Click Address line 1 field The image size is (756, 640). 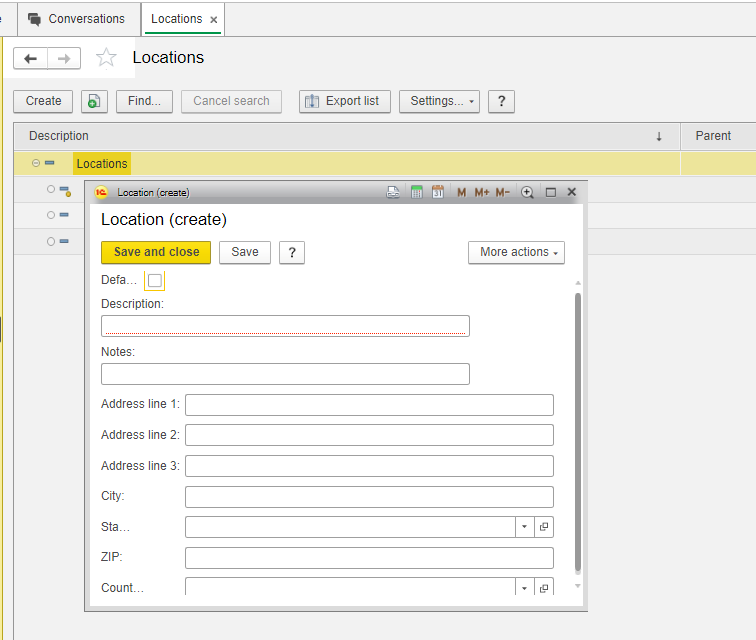click(x=369, y=405)
